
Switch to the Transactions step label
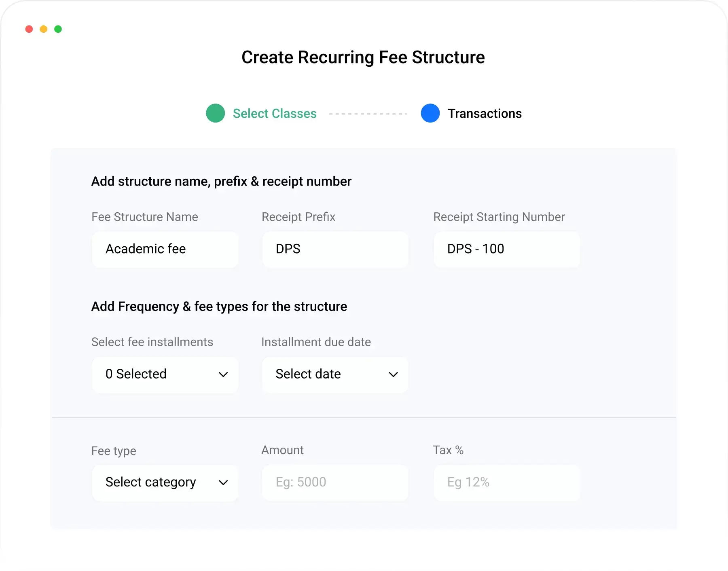click(485, 114)
